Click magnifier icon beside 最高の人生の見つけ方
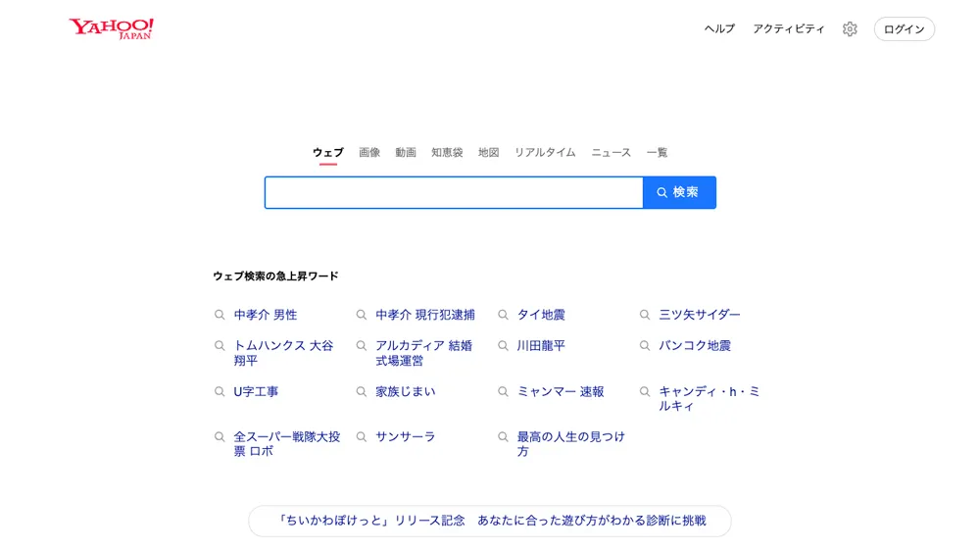This screenshot has height=551, width=980. [x=503, y=437]
